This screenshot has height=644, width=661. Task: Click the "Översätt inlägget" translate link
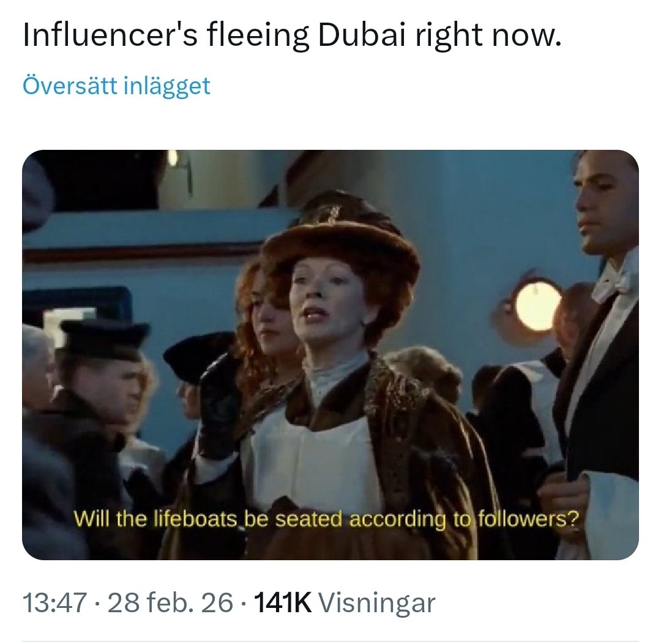(x=116, y=85)
